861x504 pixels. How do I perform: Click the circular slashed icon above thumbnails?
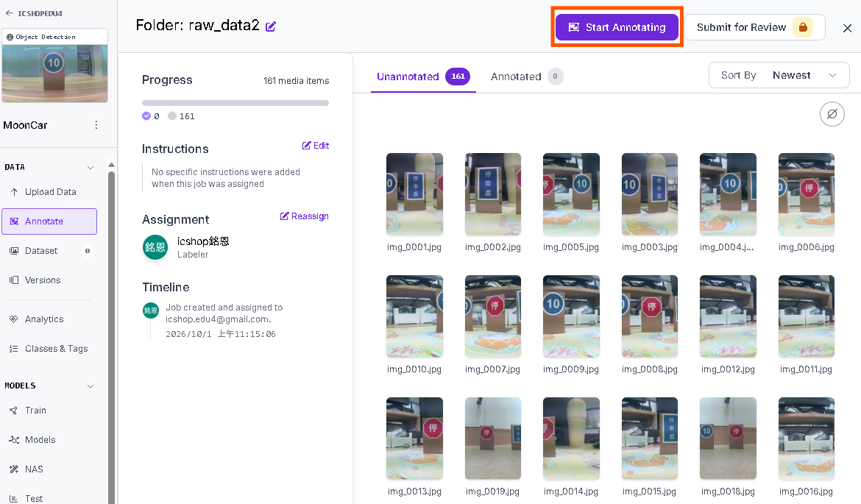coord(832,114)
